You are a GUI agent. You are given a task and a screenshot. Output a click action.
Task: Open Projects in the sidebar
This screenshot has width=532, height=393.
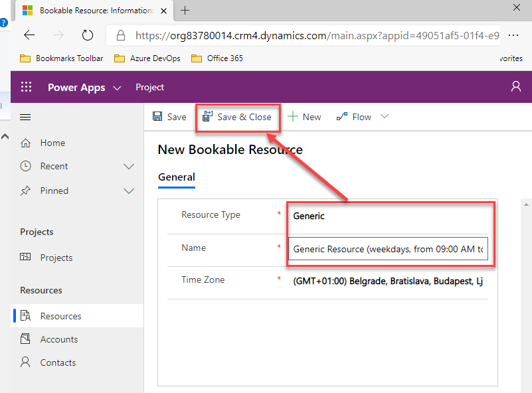pos(56,258)
